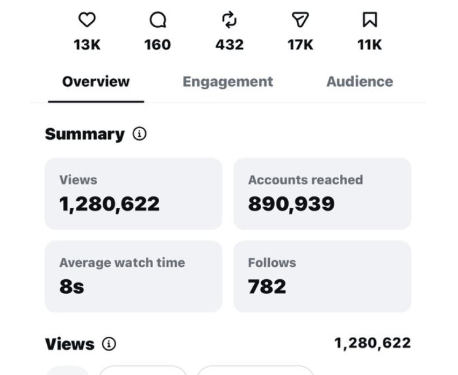Viewport: 458px width, 375px height.
Task: Click the 8s watch time value
Action: pyautogui.click(x=72, y=287)
